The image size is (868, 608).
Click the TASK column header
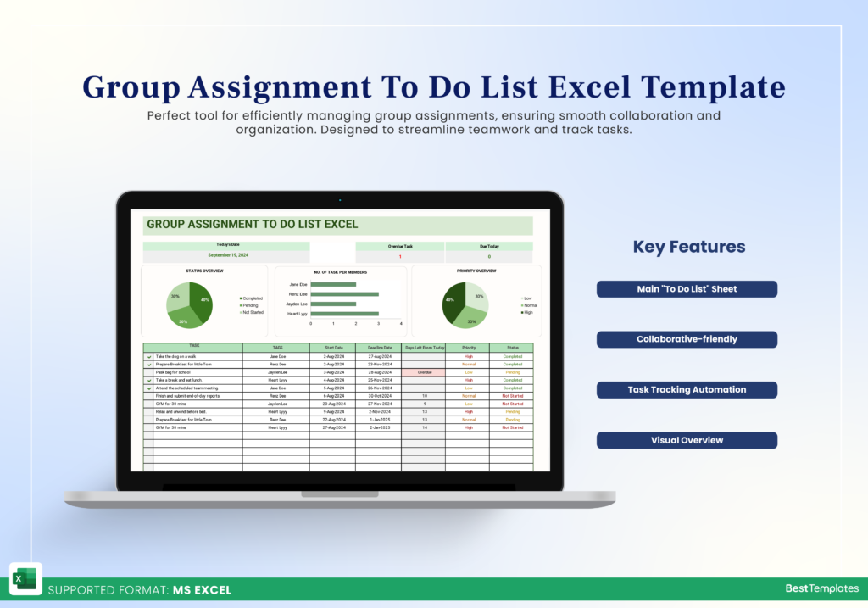tap(192, 347)
